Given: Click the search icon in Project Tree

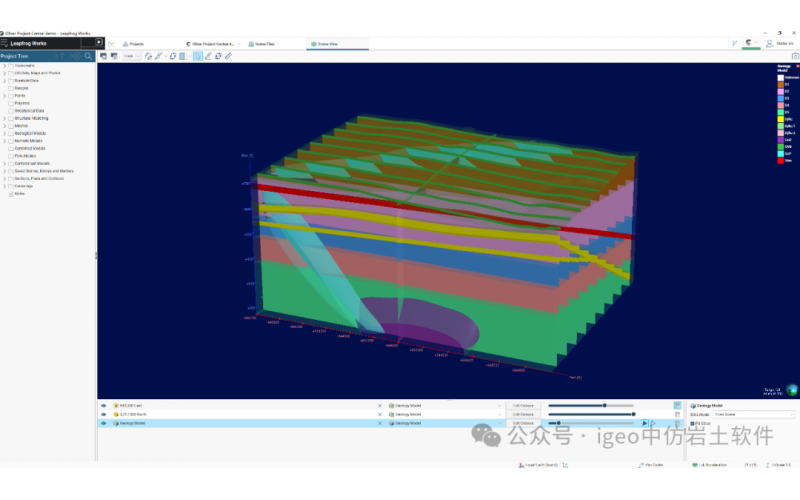Looking at the screenshot, I should click(x=88, y=56).
